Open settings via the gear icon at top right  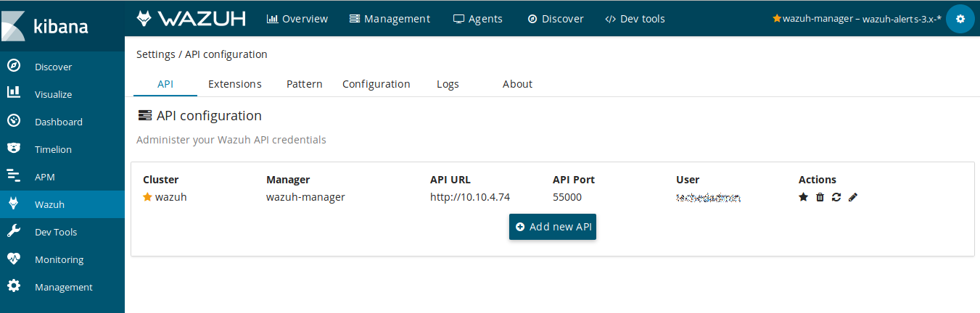(x=960, y=19)
